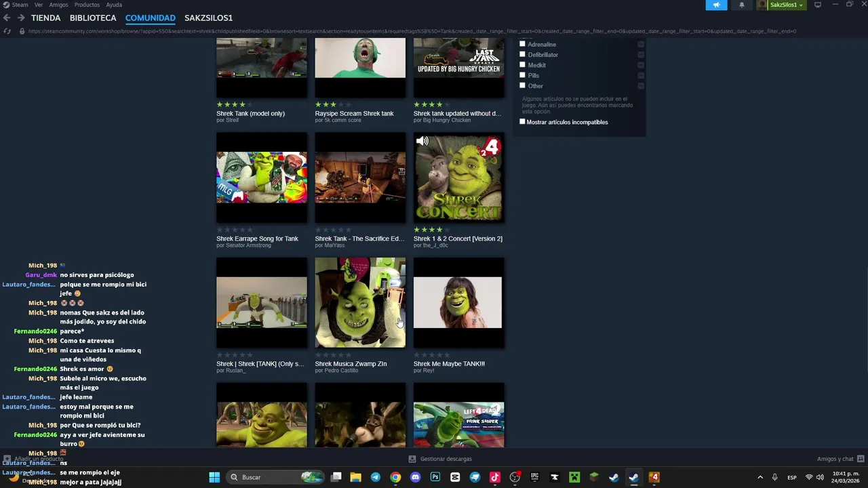868x488 pixels.
Task: Open Shrek Musica Zwamp Zln title
Action: click(351, 364)
